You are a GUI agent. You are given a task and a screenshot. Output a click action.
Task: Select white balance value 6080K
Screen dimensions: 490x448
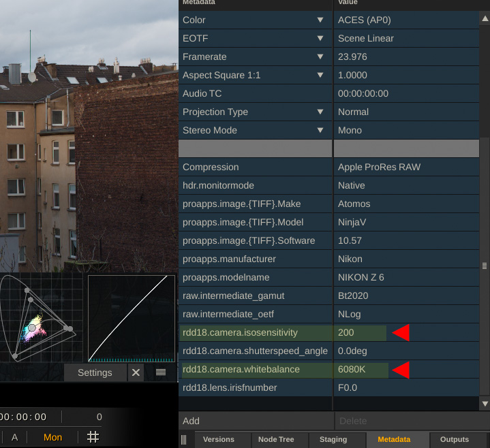pyautogui.click(x=406, y=369)
